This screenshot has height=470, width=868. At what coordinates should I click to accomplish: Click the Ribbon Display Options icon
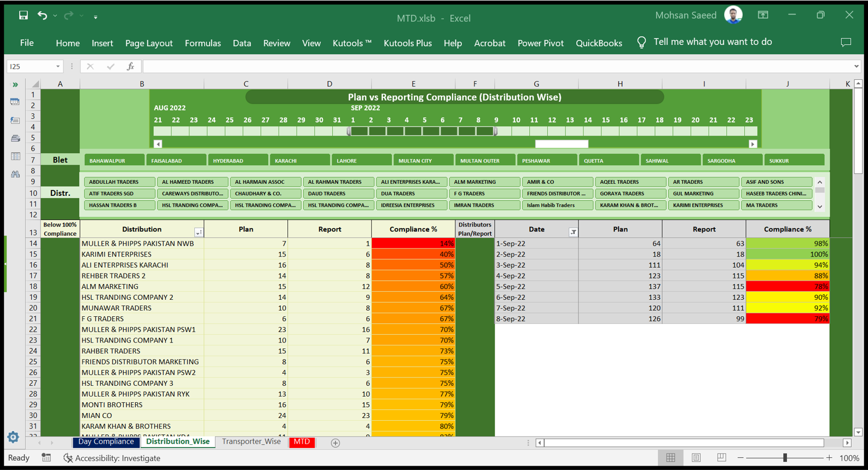click(763, 15)
